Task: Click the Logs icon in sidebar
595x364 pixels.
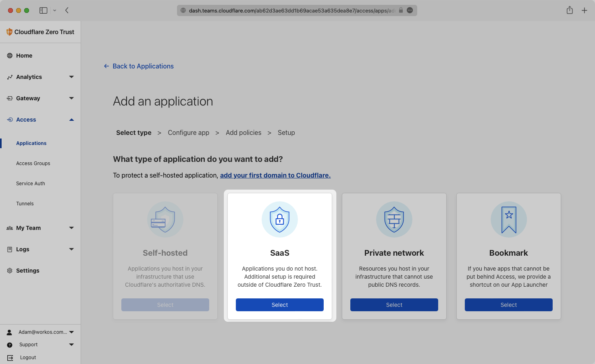Action: point(10,249)
